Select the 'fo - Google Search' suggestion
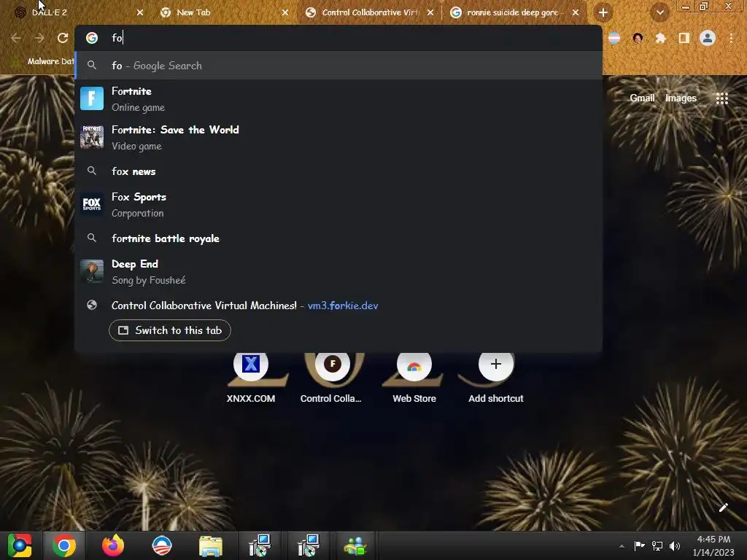Screen dimensions: 747x560 338,65
